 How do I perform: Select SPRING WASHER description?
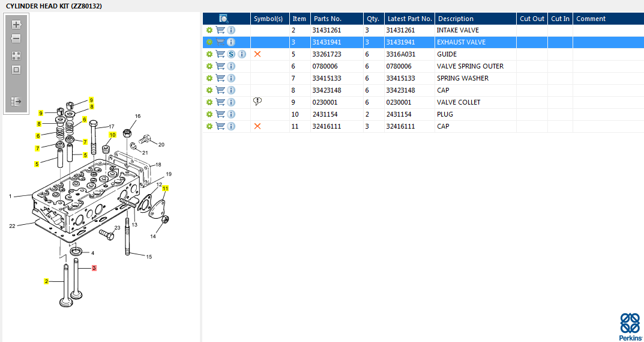(x=463, y=78)
